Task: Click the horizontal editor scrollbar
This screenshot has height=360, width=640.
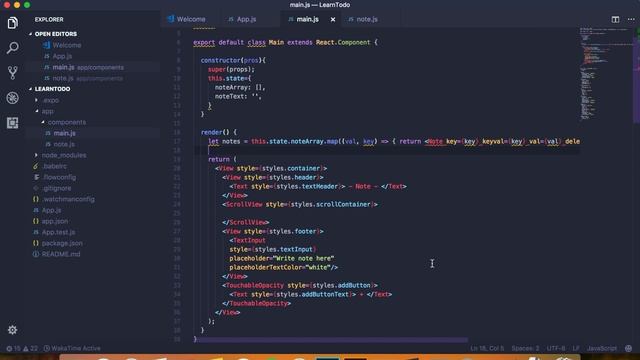Action: coord(331,340)
